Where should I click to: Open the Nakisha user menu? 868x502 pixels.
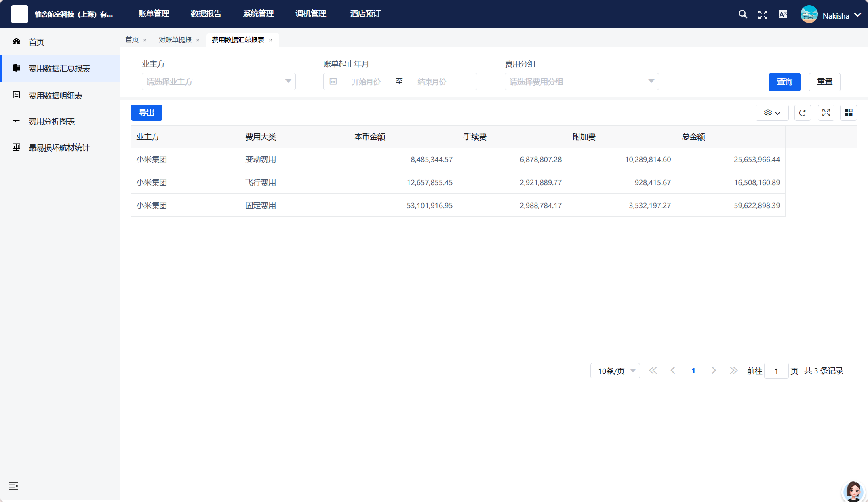831,15
